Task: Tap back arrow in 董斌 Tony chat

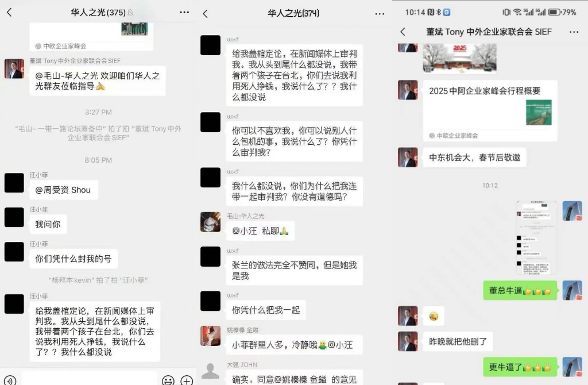Action: click(403, 32)
